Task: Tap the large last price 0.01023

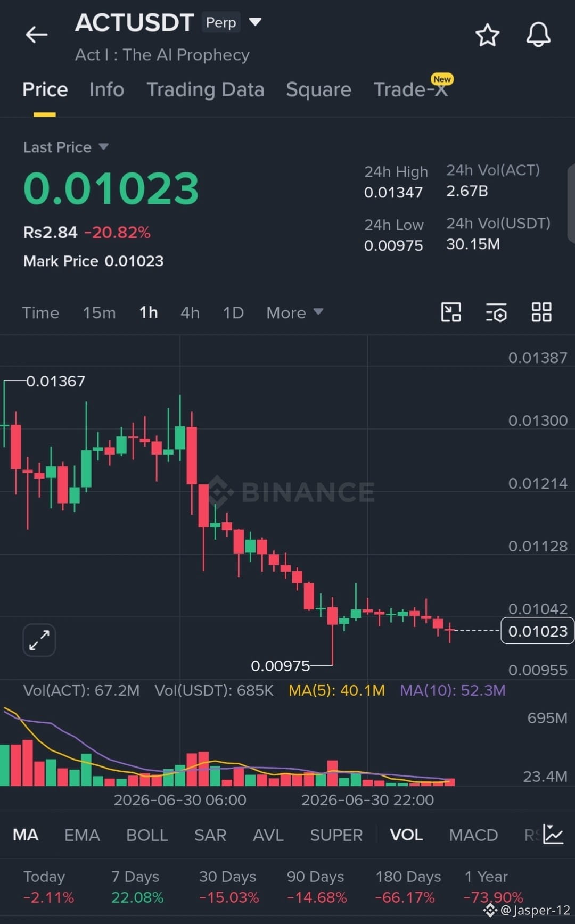Action: coord(111,188)
